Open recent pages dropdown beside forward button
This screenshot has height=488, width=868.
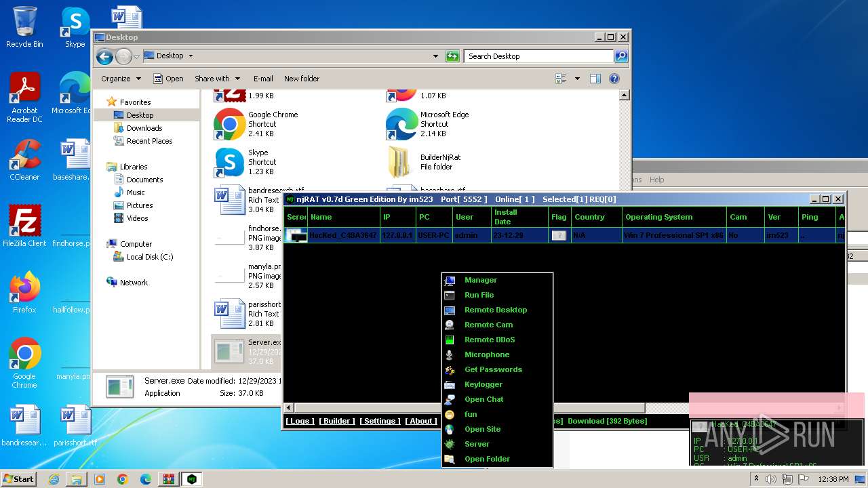click(136, 56)
